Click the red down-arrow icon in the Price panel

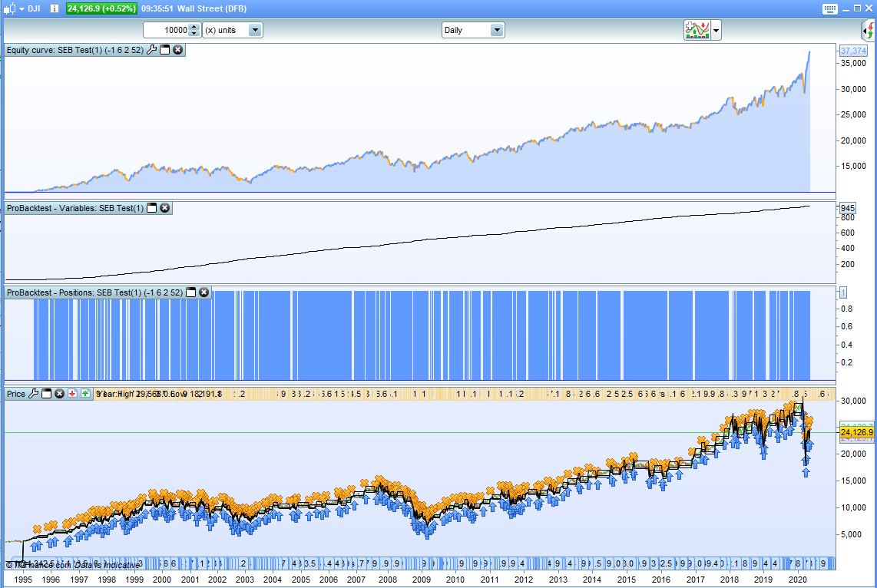[x=72, y=394]
